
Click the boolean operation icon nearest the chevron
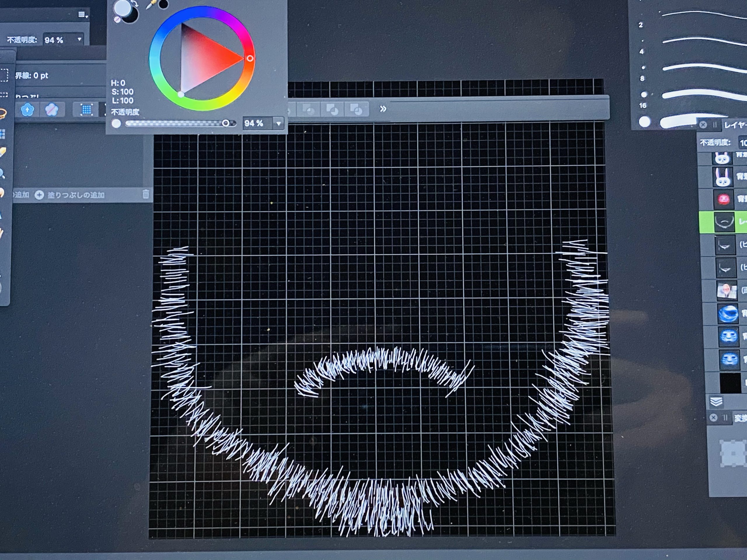356,109
